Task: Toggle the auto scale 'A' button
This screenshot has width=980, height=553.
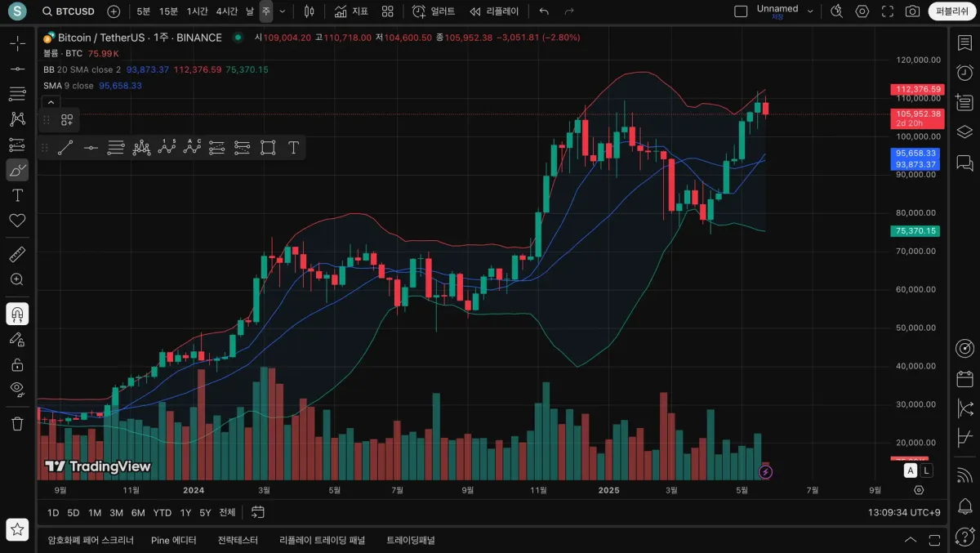Action: [911, 470]
